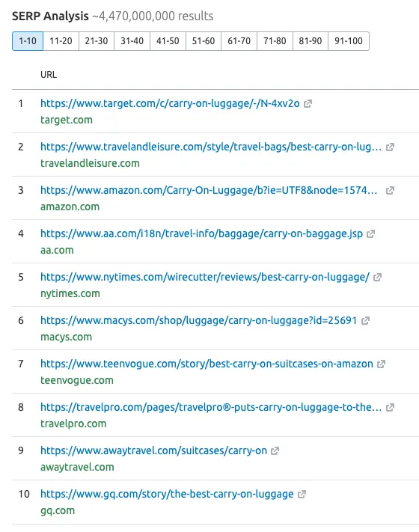Click the green aa.com domain

coord(57,250)
